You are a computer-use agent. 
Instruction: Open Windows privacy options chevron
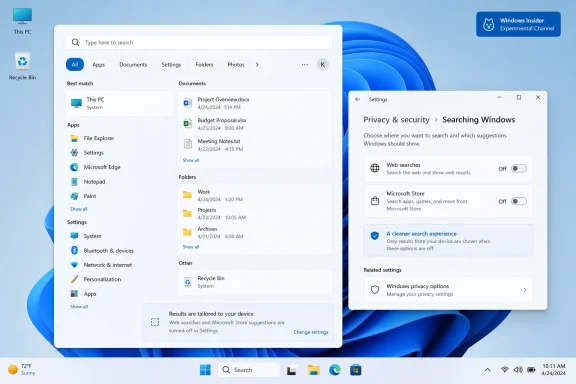(525, 290)
